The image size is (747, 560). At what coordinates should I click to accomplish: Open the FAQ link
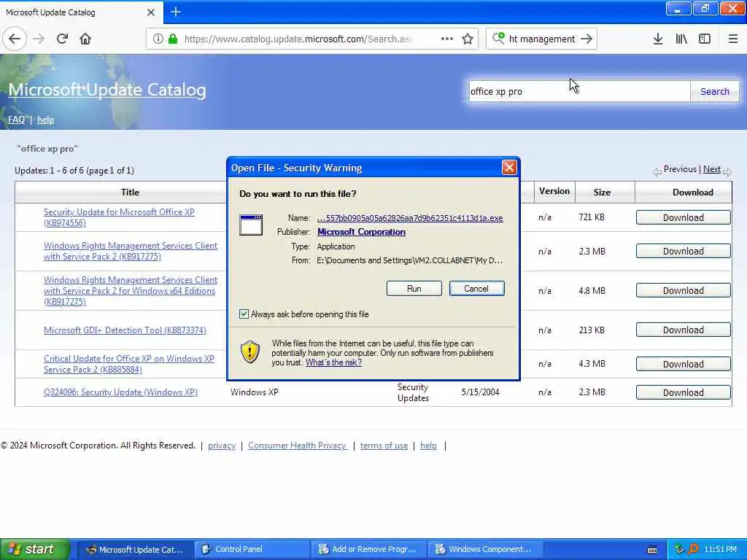pos(16,120)
